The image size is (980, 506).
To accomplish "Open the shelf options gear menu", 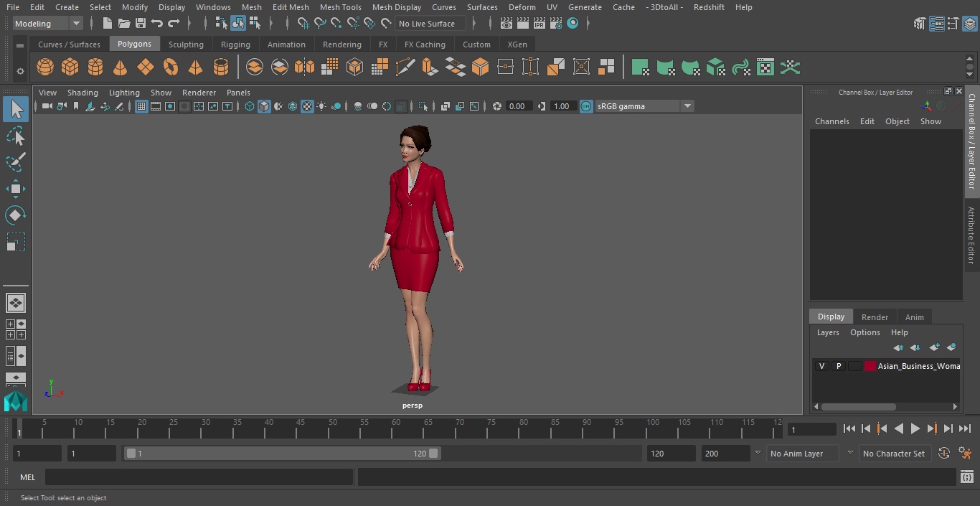I will click(x=20, y=70).
